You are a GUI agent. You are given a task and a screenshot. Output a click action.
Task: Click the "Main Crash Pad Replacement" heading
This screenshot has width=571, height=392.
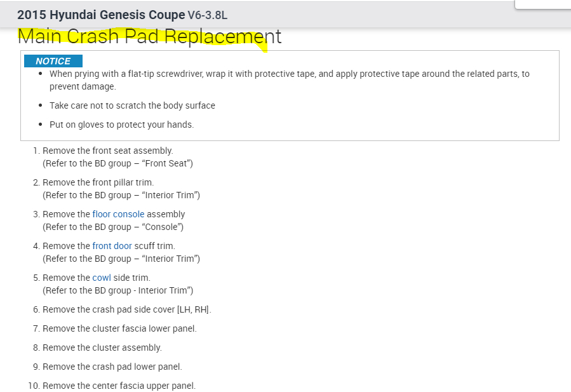149,36
